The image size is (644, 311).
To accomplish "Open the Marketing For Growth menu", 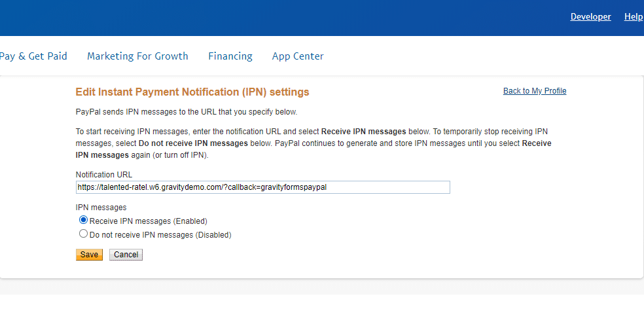I will [137, 56].
